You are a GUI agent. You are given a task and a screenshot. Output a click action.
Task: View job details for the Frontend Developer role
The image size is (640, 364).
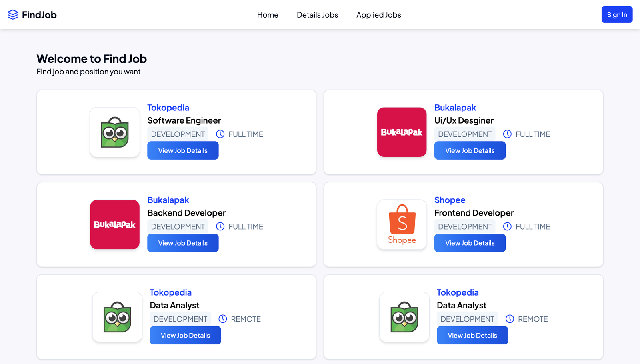click(470, 243)
